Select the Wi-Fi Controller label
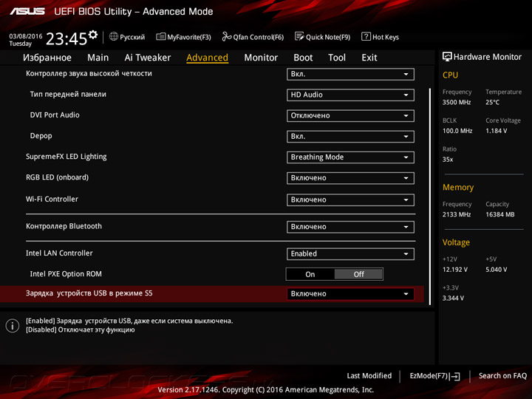 [52, 199]
